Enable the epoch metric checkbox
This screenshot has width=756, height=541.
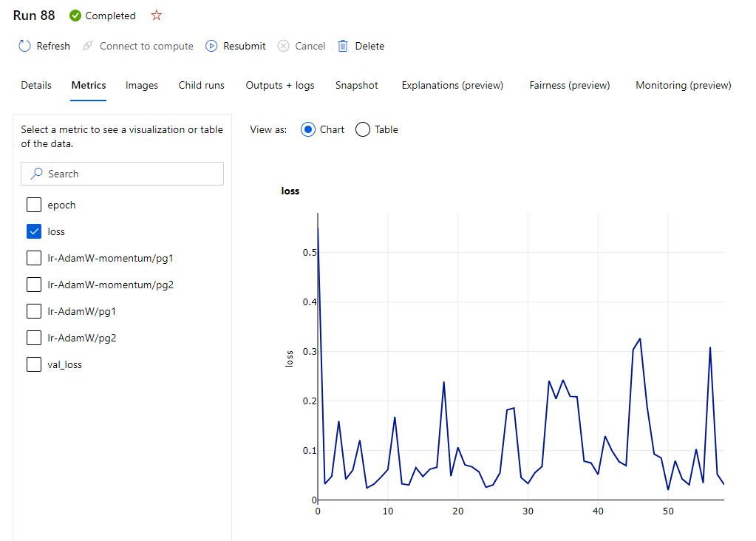click(34, 205)
